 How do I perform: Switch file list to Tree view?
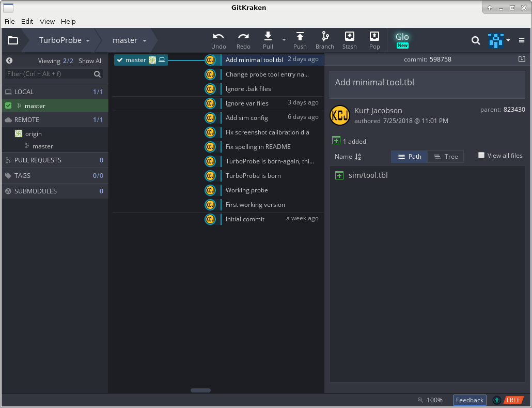(x=446, y=157)
